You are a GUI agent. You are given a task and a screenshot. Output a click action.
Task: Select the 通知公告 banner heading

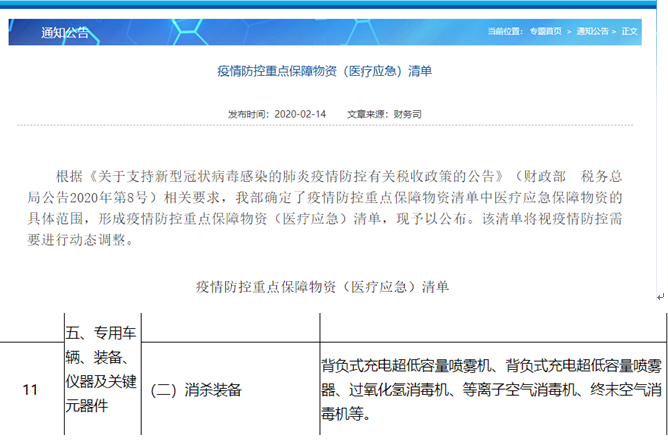click(65, 32)
